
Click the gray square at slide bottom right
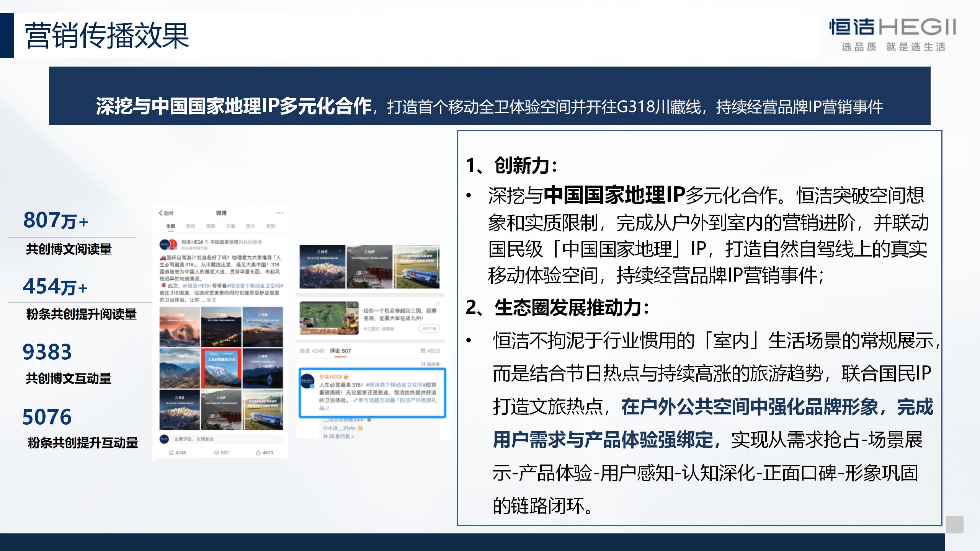pyautogui.click(x=954, y=525)
